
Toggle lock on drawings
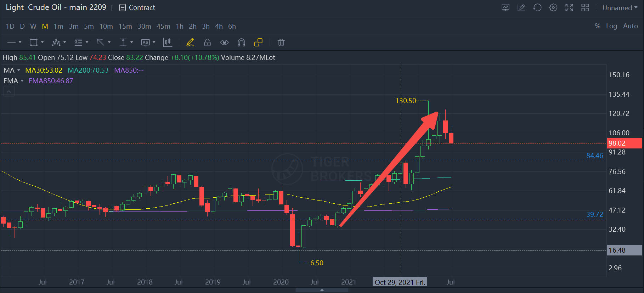tap(207, 43)
